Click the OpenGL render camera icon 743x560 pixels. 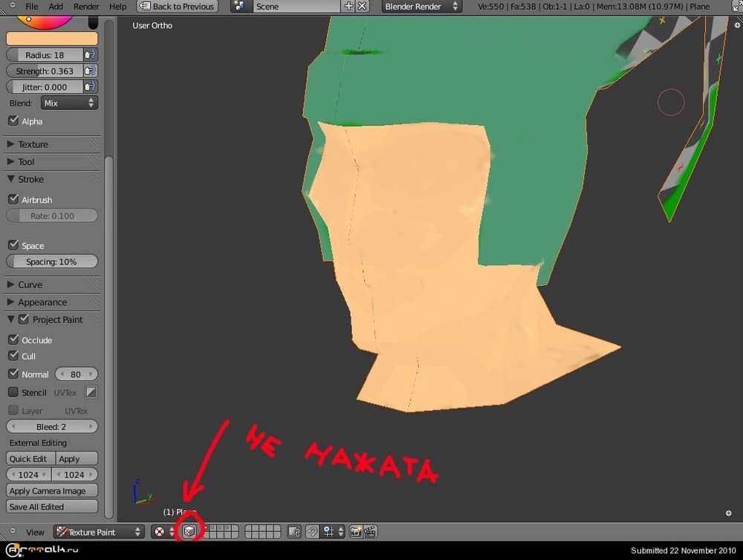pos(356,532)
